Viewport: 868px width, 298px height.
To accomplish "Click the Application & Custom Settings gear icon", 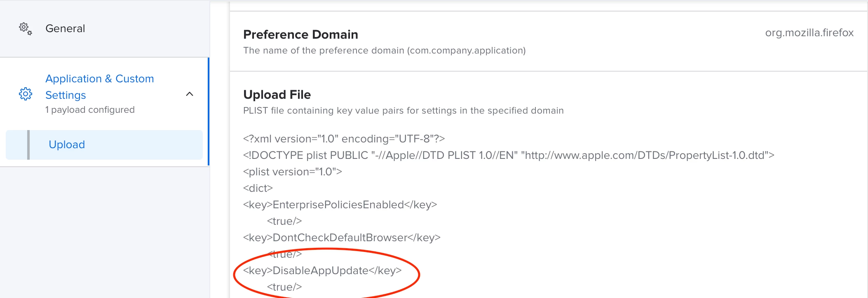I will click(26, 94).
